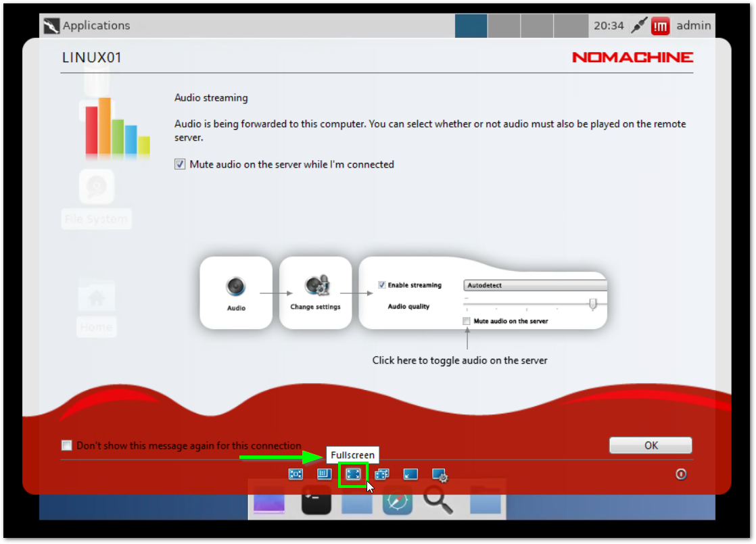Click the OK button
Viewport: 756px width, 544px height.
[x=651, y=446]
